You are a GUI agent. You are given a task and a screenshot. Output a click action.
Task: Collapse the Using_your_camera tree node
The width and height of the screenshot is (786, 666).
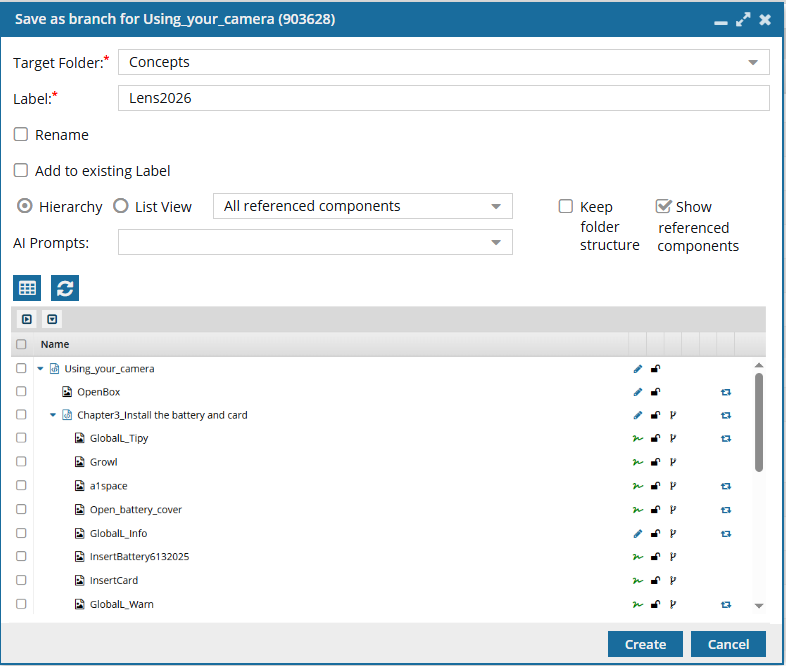click(40, 369)
